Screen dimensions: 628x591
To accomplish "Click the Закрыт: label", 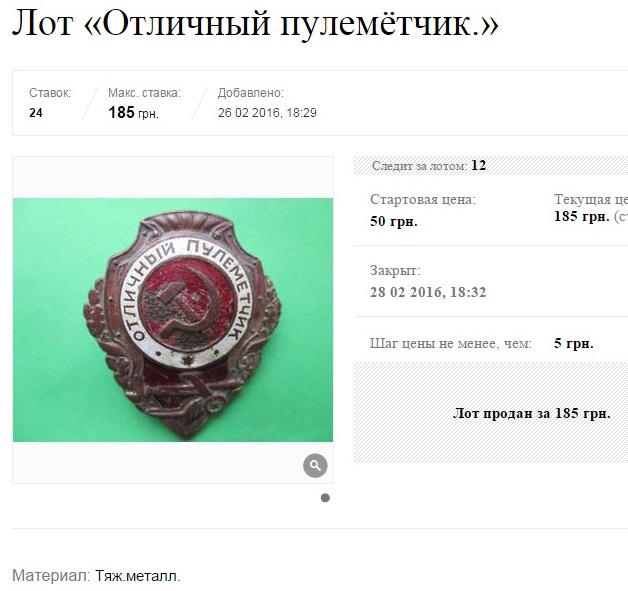I will point(395,270).
